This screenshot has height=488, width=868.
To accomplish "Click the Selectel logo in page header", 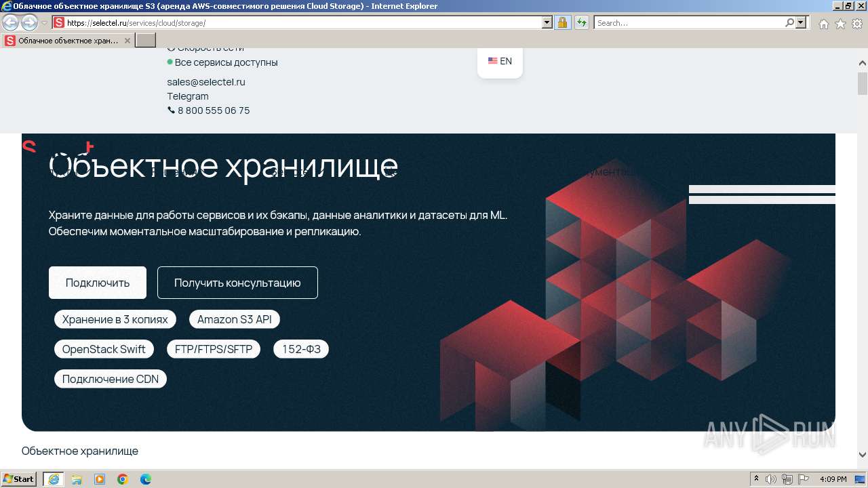I will pyautogui.click(x=58, y=147).
